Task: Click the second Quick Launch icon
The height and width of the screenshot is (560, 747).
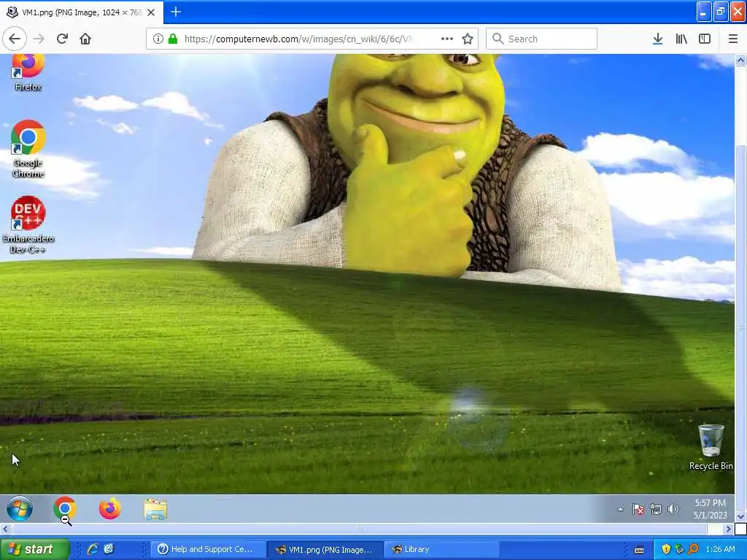Action: pyautogui.click(x=109, y=549)
